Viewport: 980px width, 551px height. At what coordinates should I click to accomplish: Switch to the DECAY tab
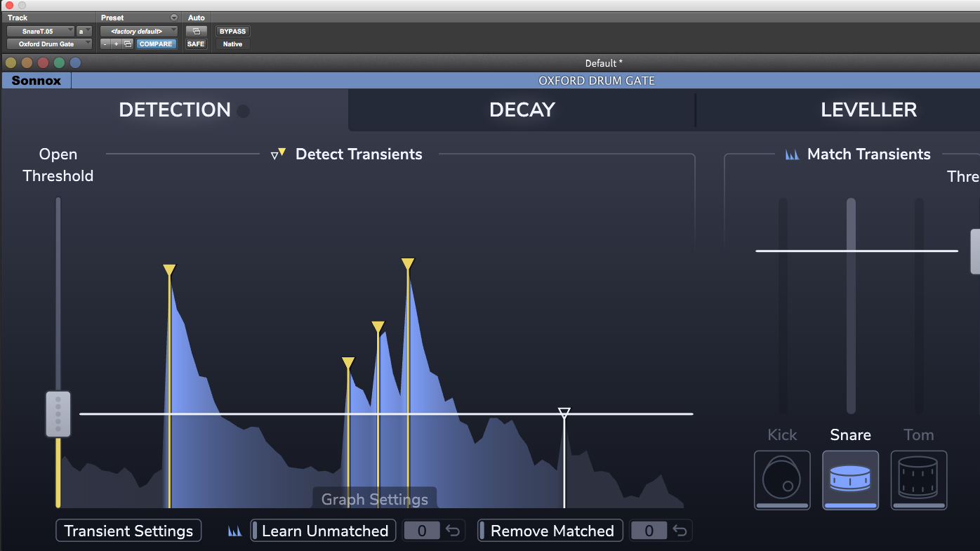click(522, 110)
